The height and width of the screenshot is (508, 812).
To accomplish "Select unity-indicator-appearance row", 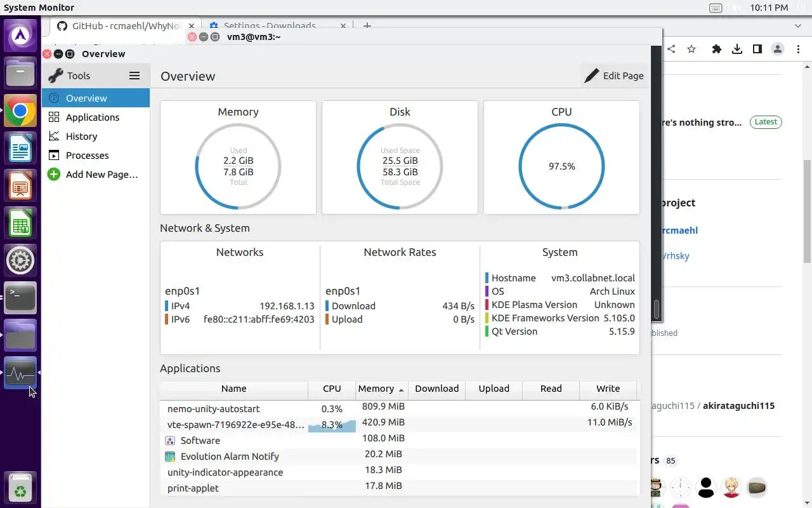I will 398,472.
